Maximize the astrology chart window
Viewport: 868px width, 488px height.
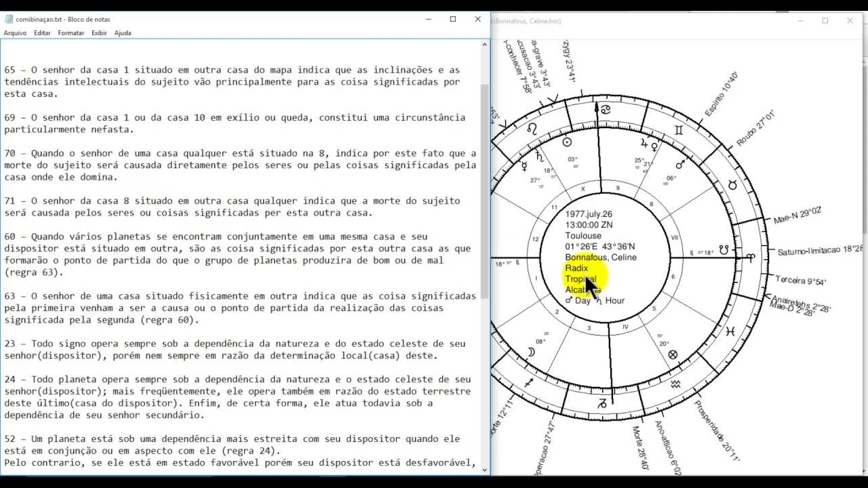point(825,21)
